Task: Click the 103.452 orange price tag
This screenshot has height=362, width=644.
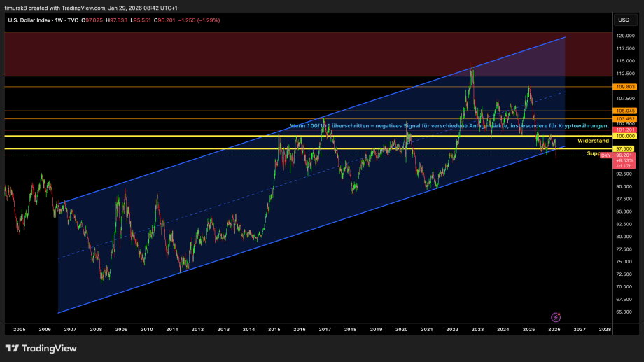Action: click(x=624, y=119)
